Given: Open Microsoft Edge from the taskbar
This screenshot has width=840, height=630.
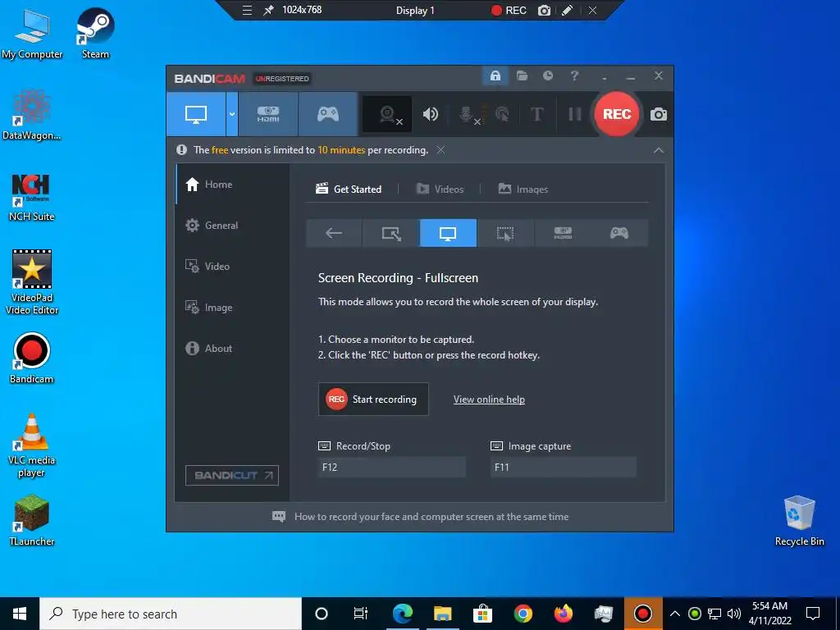Looking at the screenshot, I should [402, 614].
